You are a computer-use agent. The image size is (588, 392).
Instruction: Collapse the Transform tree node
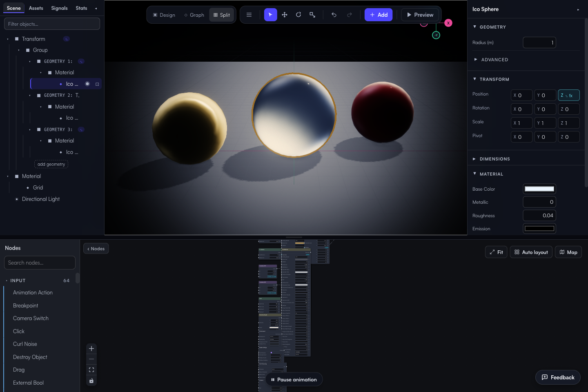[x=8, y=39]
